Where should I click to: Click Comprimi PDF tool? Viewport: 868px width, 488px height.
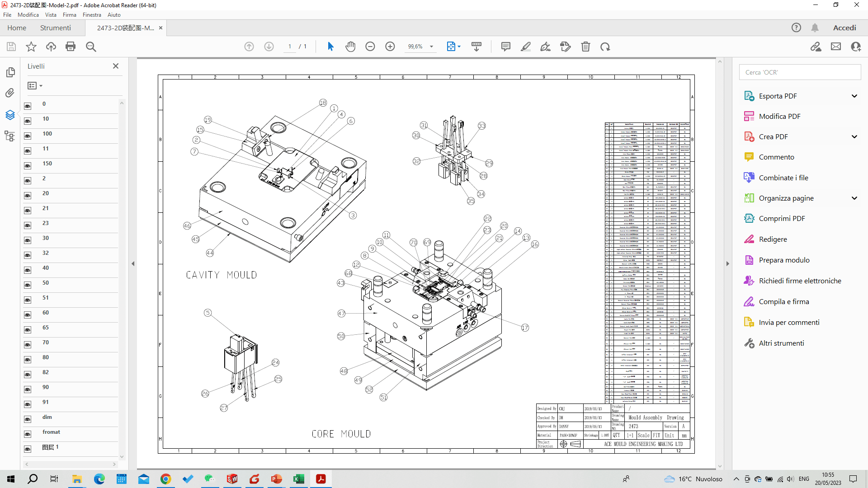(782, 219)
